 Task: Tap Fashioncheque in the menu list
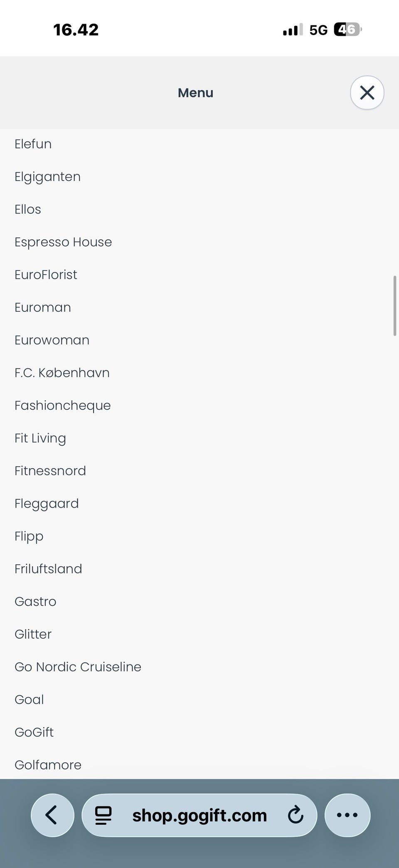point(63,406)
